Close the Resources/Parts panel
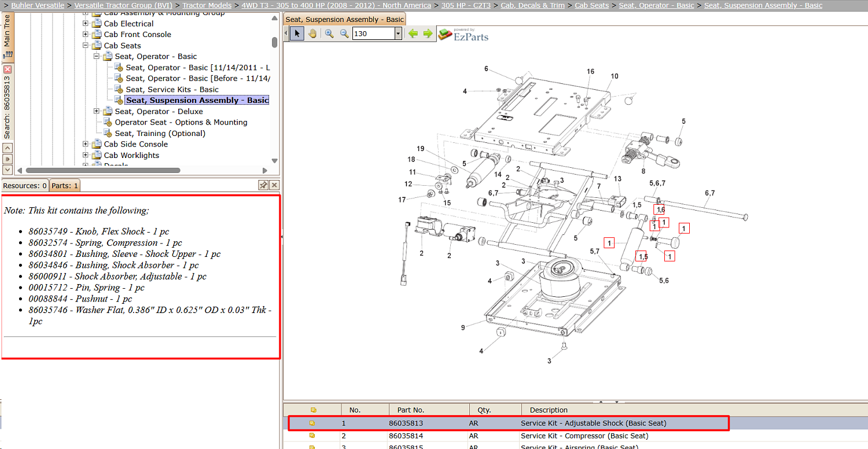 click(x=274, y=185)
